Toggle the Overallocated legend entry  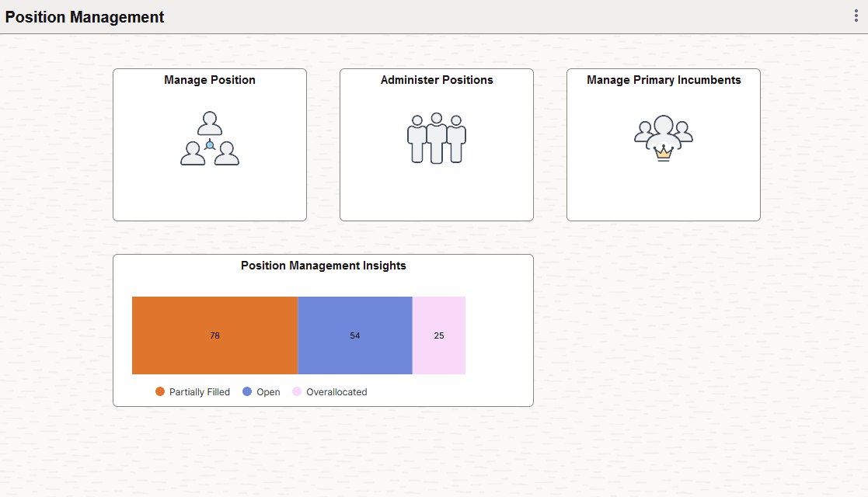pos(329,391)
